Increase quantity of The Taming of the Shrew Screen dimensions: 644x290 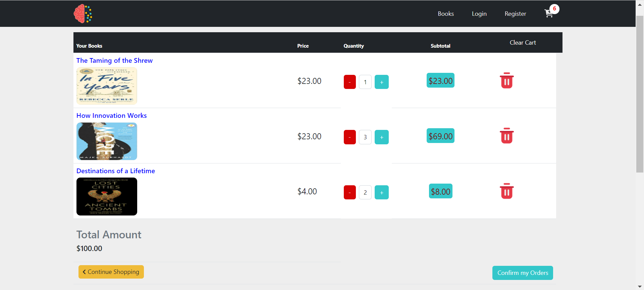381,82
